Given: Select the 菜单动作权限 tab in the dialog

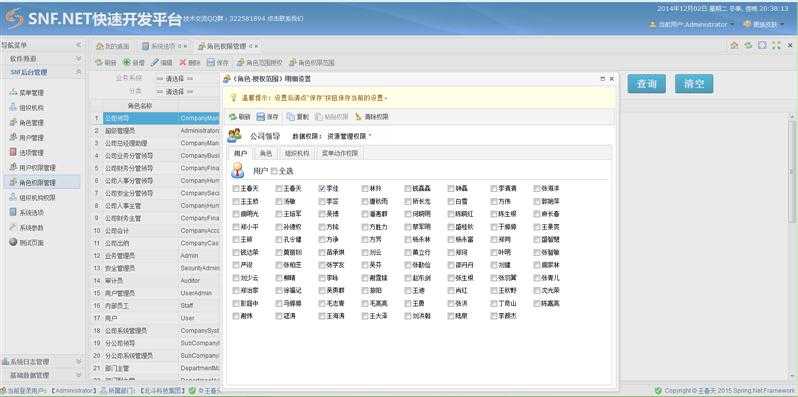Looking at the screenshot, I should click(x=339, y=153).
